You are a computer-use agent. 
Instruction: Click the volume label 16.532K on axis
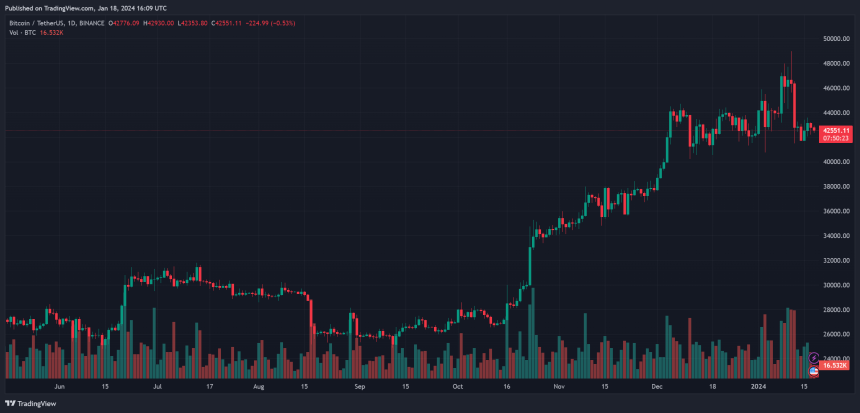(x=836, y=366)
